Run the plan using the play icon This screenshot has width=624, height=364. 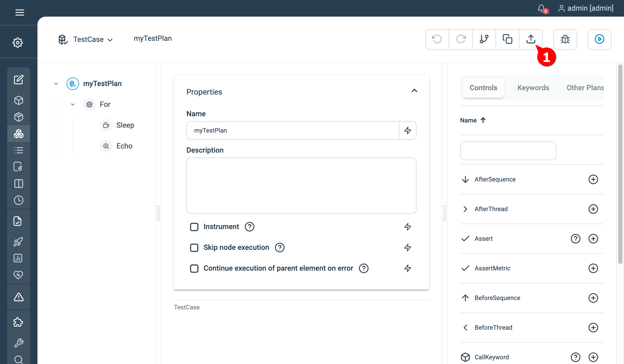point(599,39)
